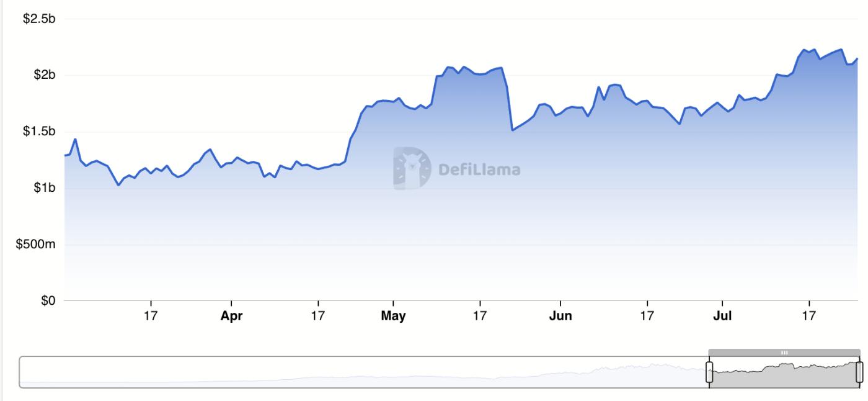868x401 pixels.
Task: Click the $2.5b label on the y-axis
Action: tap(39, 19)
